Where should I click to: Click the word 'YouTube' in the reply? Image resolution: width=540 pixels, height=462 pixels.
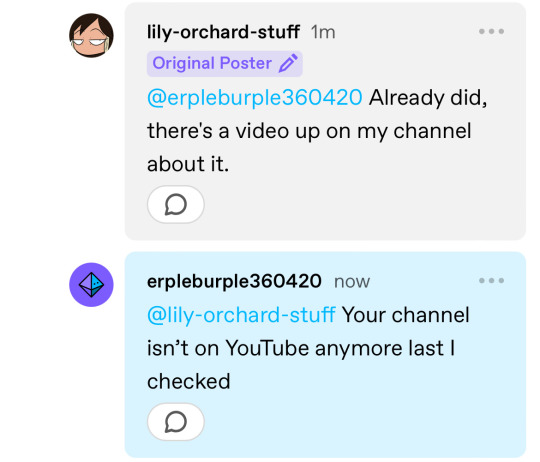click(267, 348)
